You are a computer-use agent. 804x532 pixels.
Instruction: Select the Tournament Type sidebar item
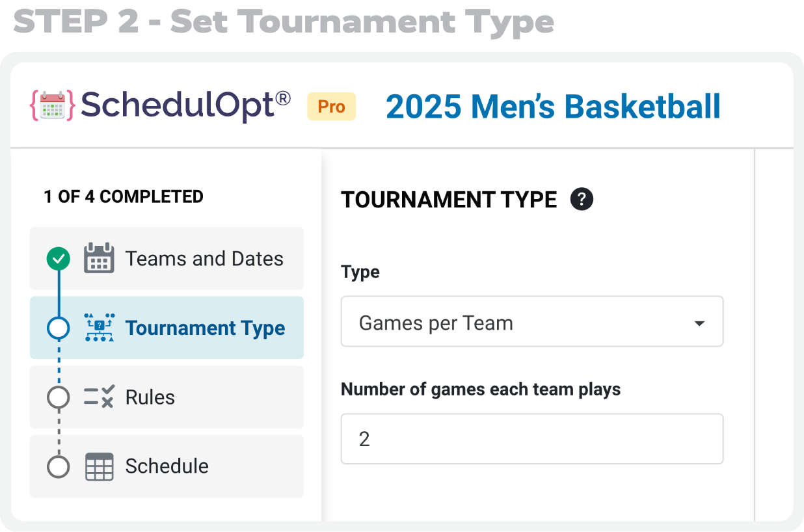point(167,328)
